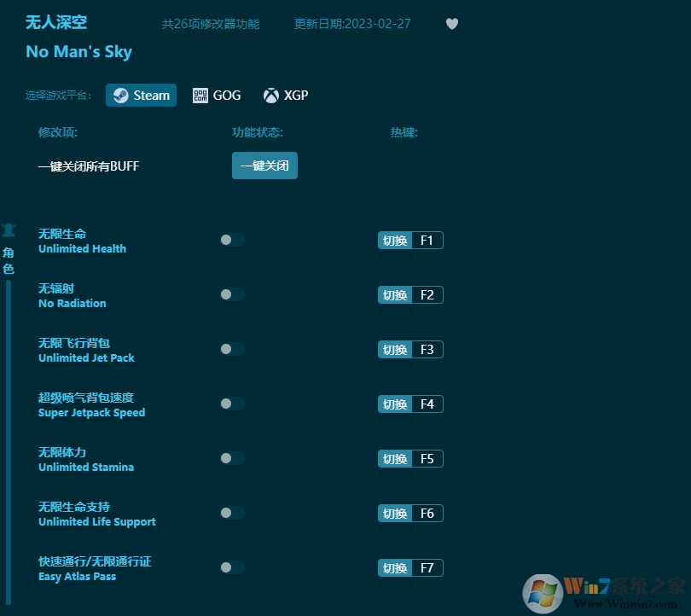
Task: Select the GOG platform tab
Action: click(217, 96)
